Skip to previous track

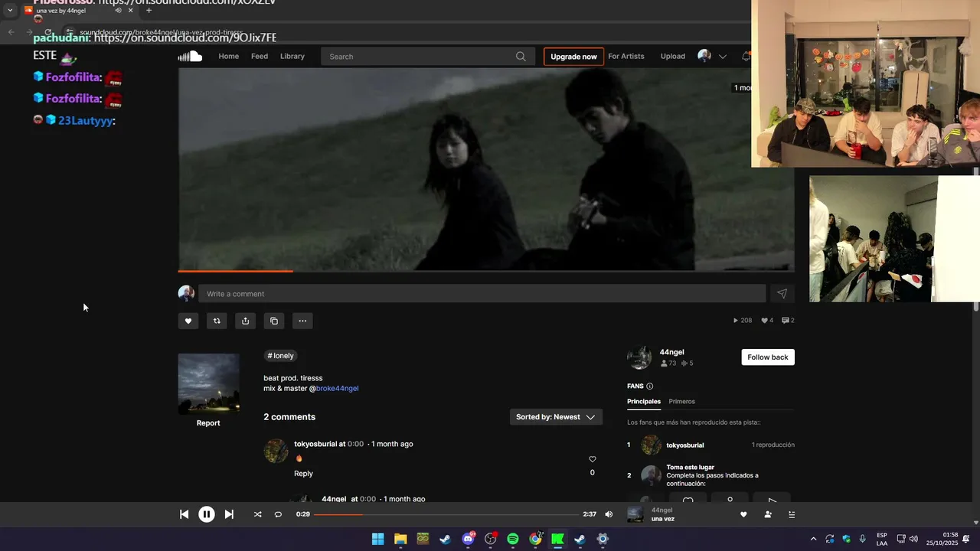pos(184,514)
